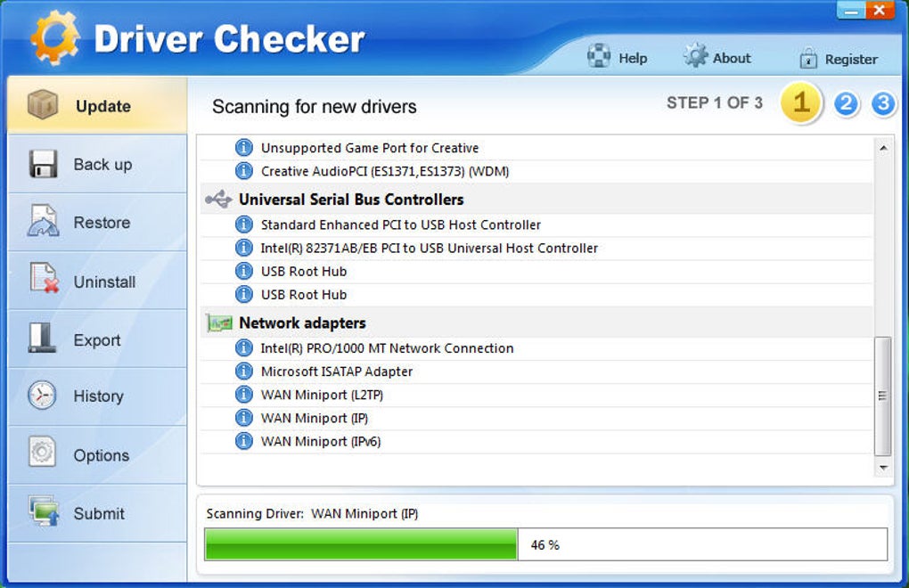Image resolution: width=909 pixels, height=588 pixels.
Task: Click the Back up floppy disk icon
Action: [x=43, y=164]
